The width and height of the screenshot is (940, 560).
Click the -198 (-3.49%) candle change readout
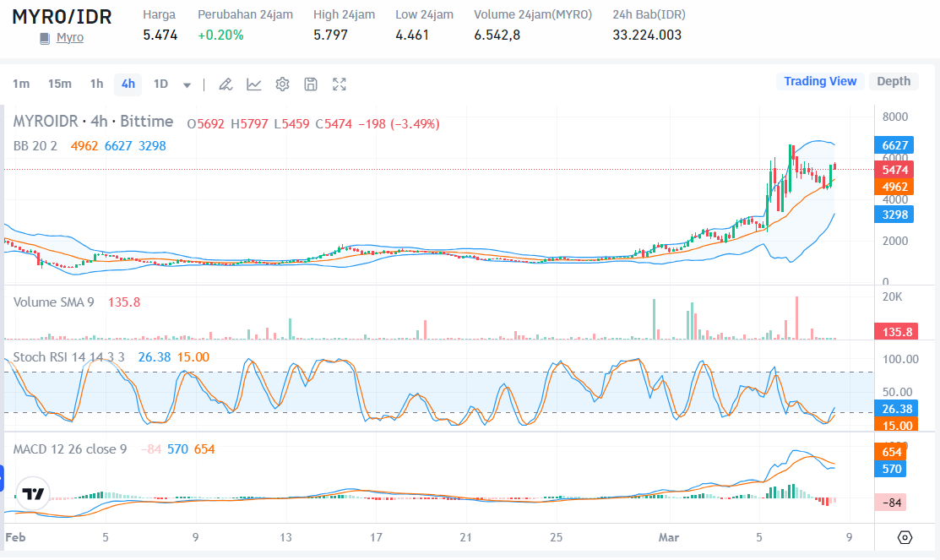[399, 124]
